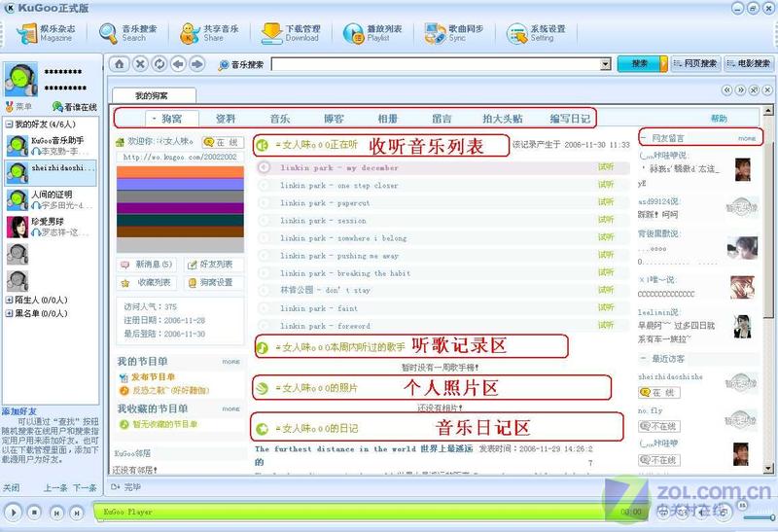Click the browser Home icon
778x532 pixels.
tap(119, 64)
